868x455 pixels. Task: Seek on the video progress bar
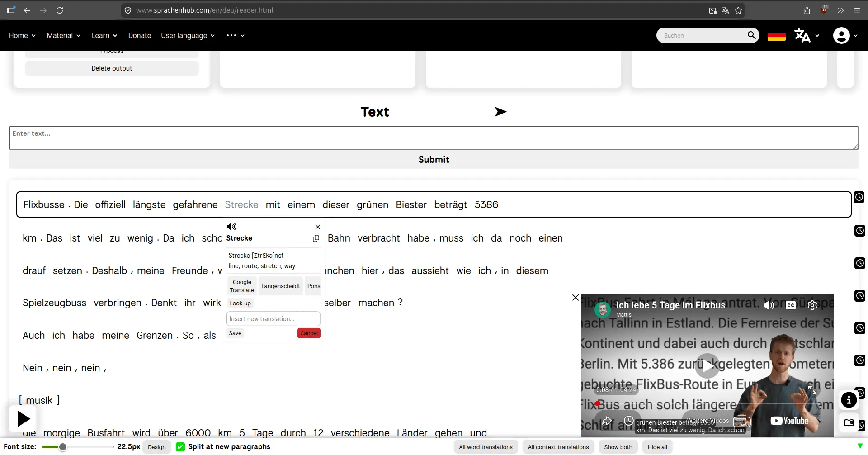click(x=707, y=403)
